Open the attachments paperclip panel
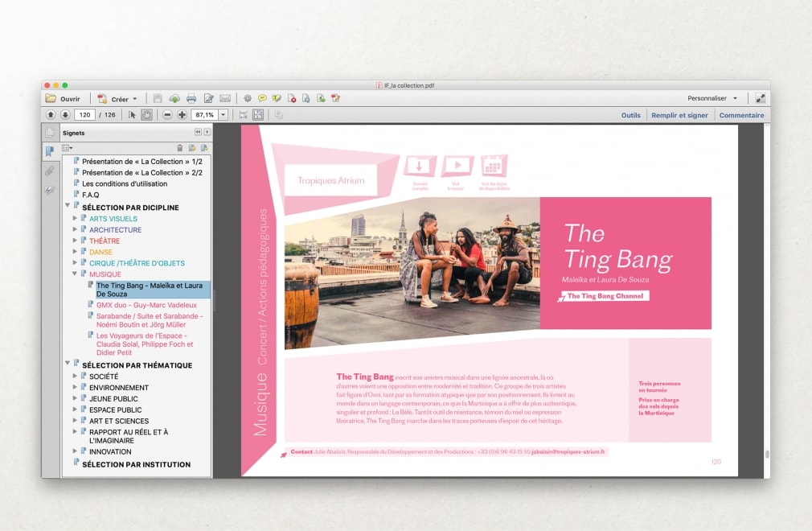This screenshot has height=531, width=812. tap(50, 171)
